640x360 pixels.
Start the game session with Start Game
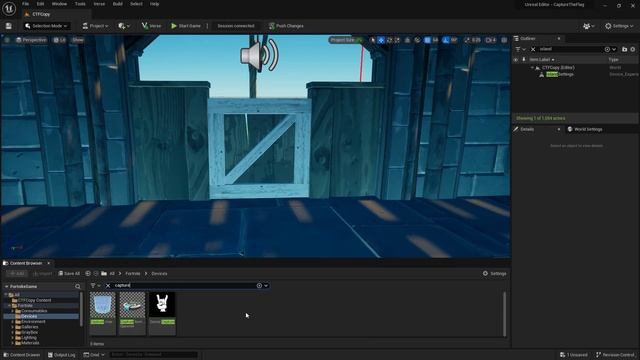(186, 26)
